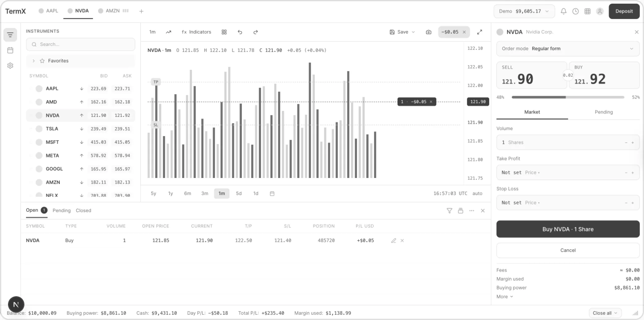This screenshot has height=320, width=644.
Task: Filter positions with funnel icon
Action: (x=449, y=211)
